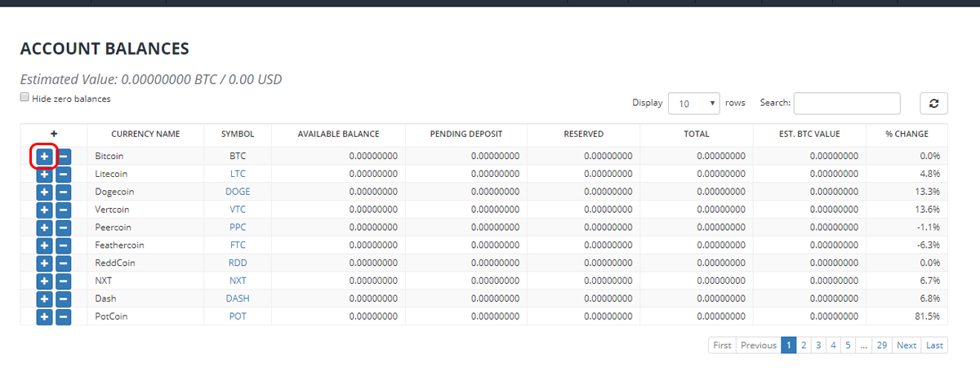
Task: Click the plus icon in NXT row
Action: pos(44,281)
